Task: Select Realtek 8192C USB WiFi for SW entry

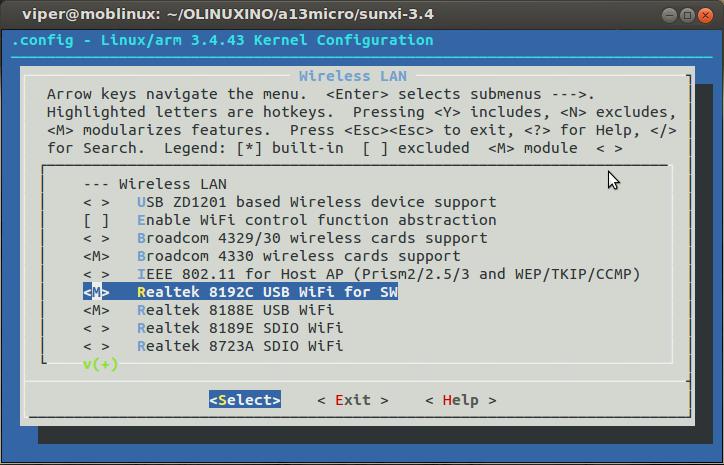Action: tap(267, 292)
